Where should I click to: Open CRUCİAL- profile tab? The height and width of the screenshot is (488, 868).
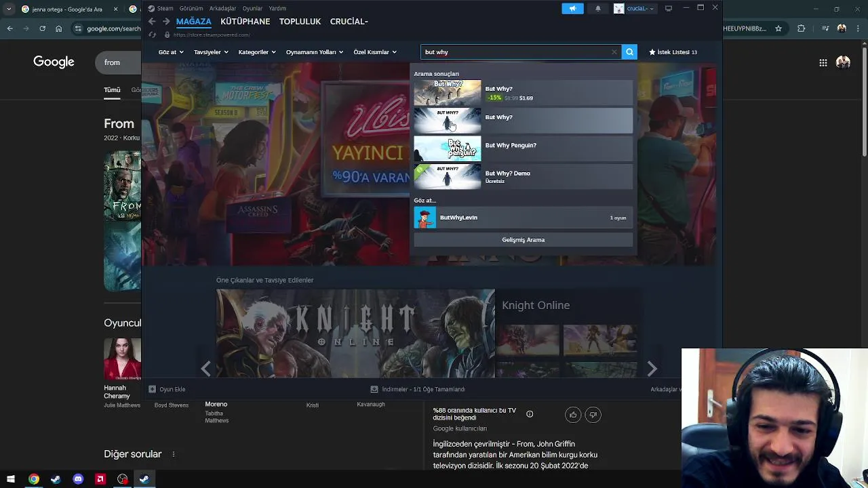point(349,22)
